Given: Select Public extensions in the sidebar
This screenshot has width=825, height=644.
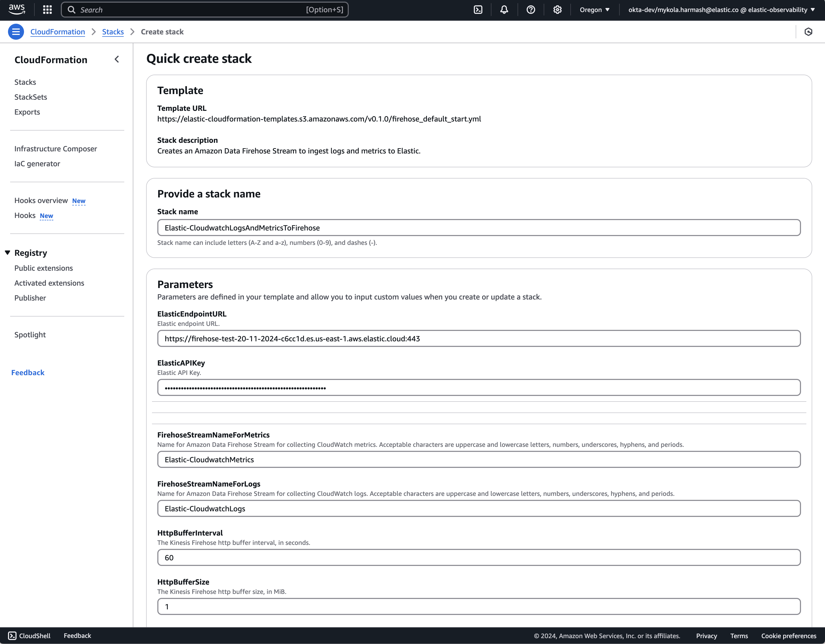Looking at the screenshot, I should [43, 268].
